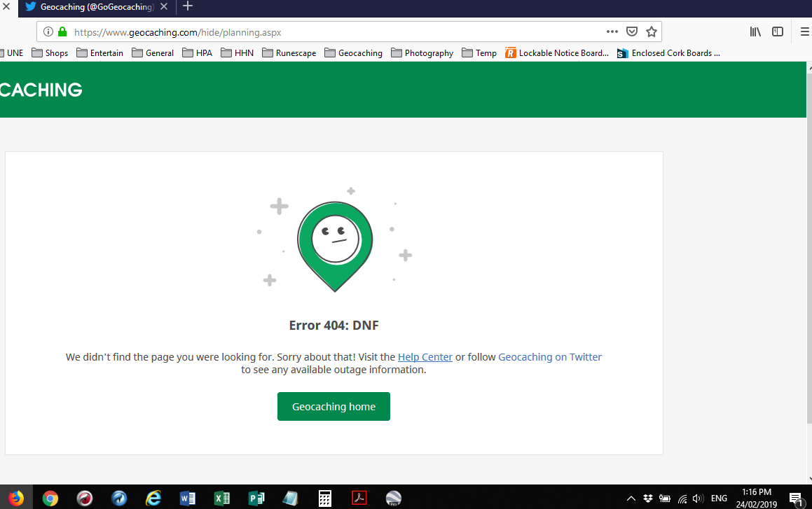Open the Help Center link
812x509 pixels.
425,357
